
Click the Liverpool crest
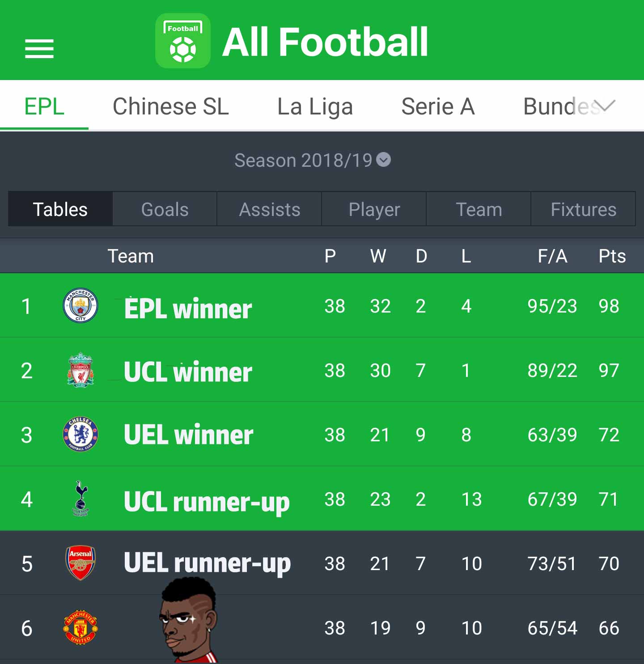[80, 370]
